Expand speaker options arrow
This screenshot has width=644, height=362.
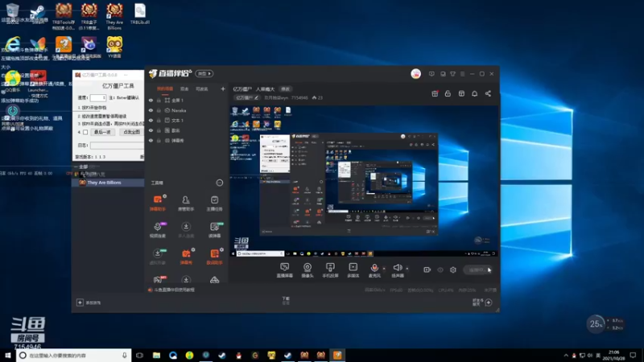click(407, 269)
